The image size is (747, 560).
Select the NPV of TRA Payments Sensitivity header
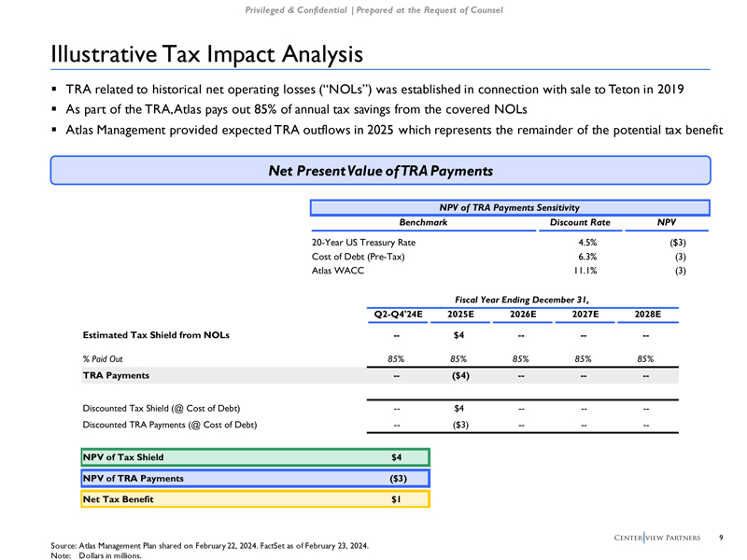(x=510, y=206)
